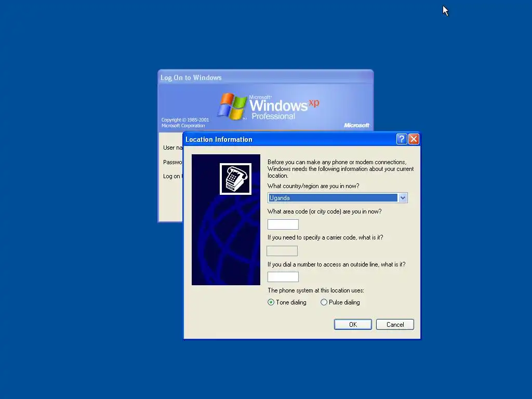Click the telephone icon in Location Information
The height and width of the screenshot is (399, 532).
235,179
